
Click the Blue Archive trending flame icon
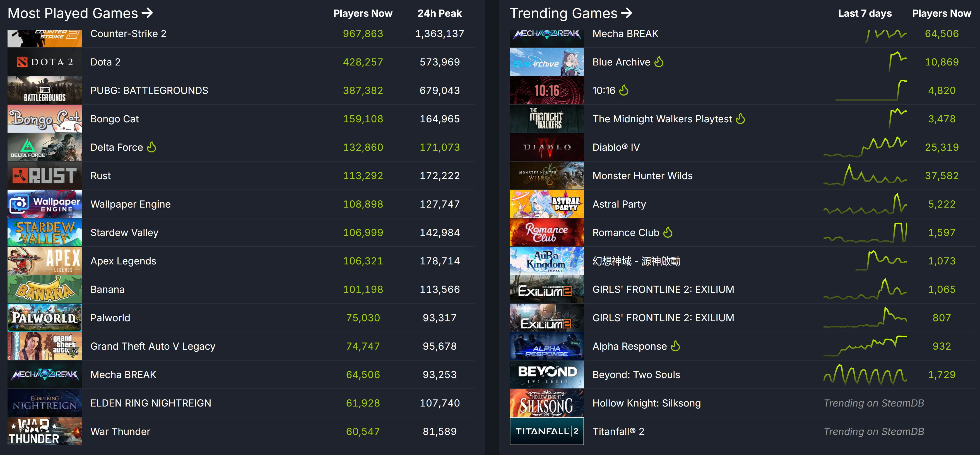click(x=659, y=62)
